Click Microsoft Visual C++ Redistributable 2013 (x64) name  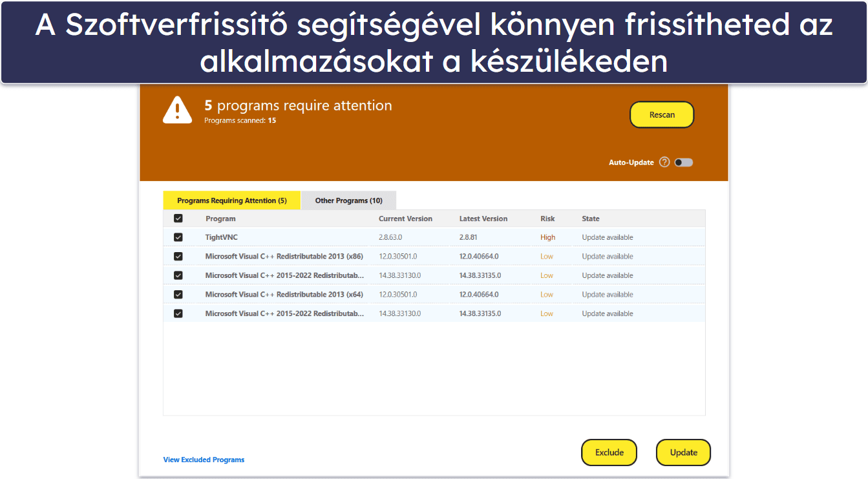(x=284, y=294)
